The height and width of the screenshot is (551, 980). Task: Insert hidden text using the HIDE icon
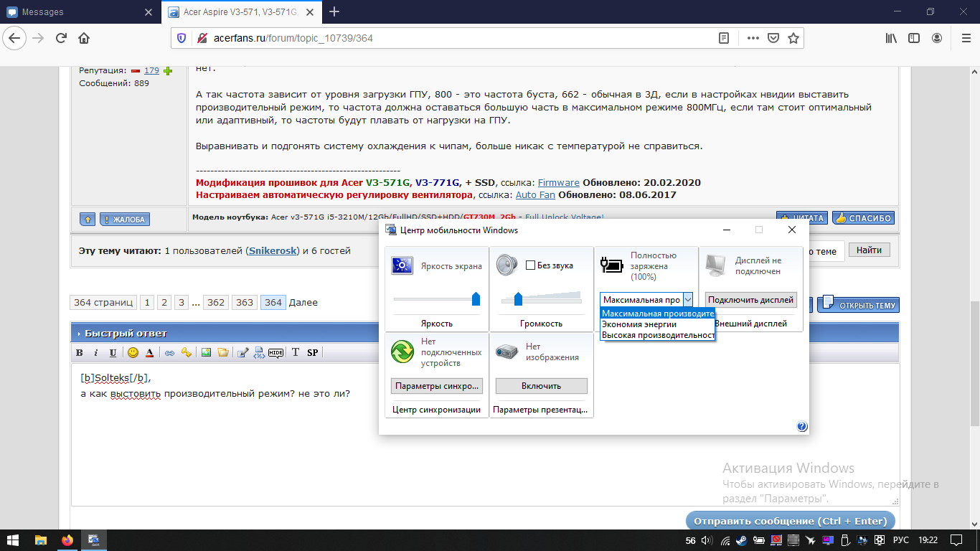pyautogui.click(x=276, y=352)
